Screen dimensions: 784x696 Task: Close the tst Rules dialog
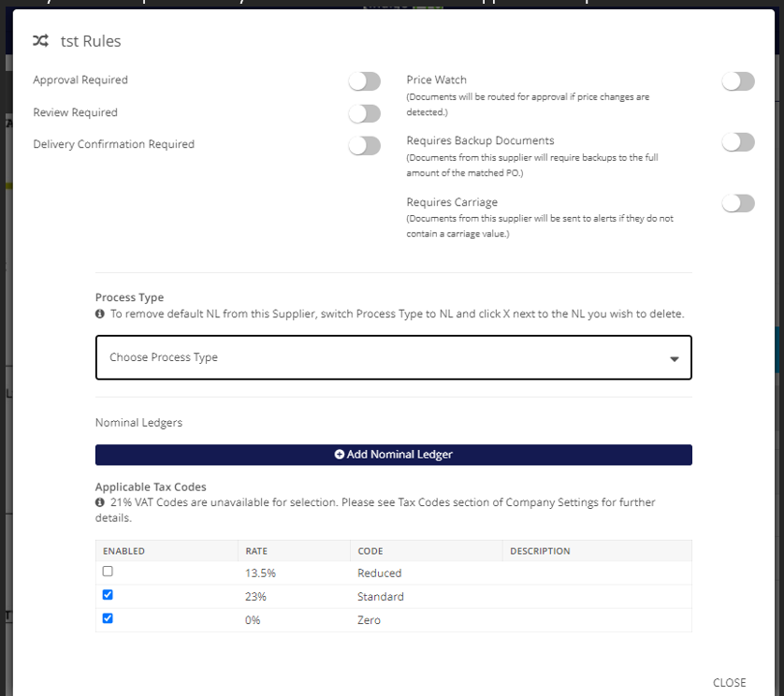pos(729,683)
